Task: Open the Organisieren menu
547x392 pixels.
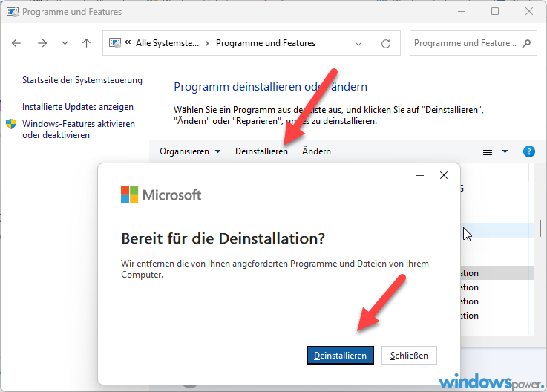Action: tap(190, 151)
